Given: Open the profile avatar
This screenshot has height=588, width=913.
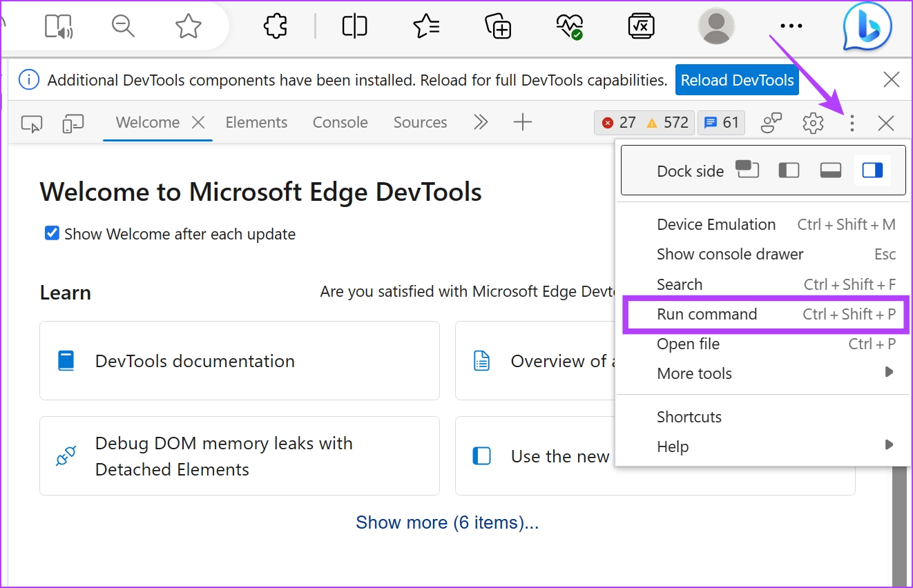Looking at the screenshot, I should pyautogui.click(x=716, y=26).
